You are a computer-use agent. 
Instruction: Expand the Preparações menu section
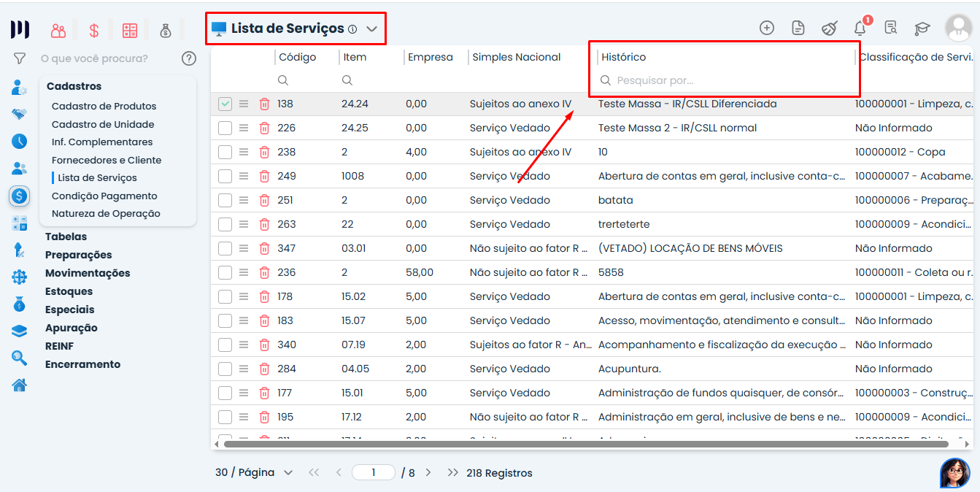(79, 255)
